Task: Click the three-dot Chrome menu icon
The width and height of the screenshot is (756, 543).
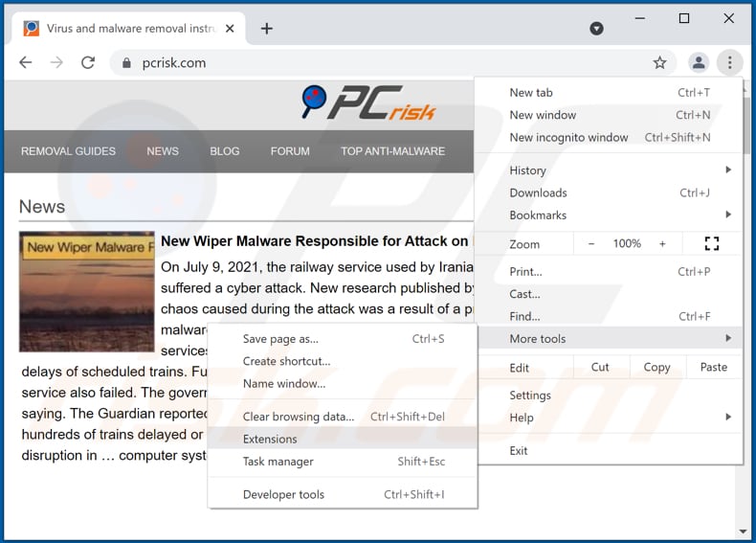Action: [x=729, y=62]
